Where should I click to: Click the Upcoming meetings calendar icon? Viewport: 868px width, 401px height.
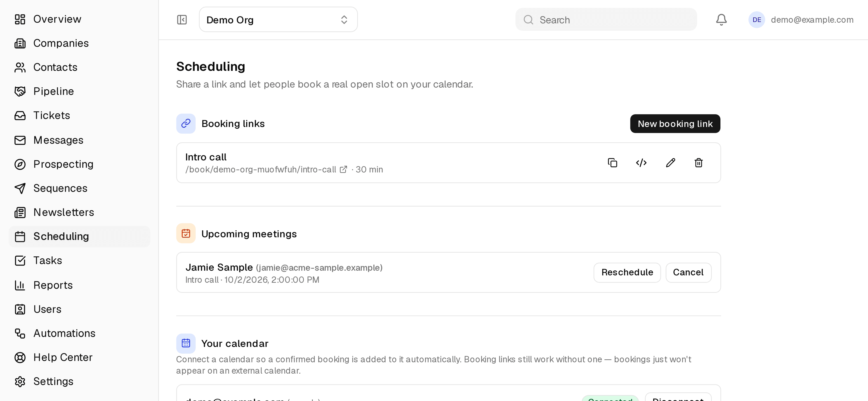point(186,233)
